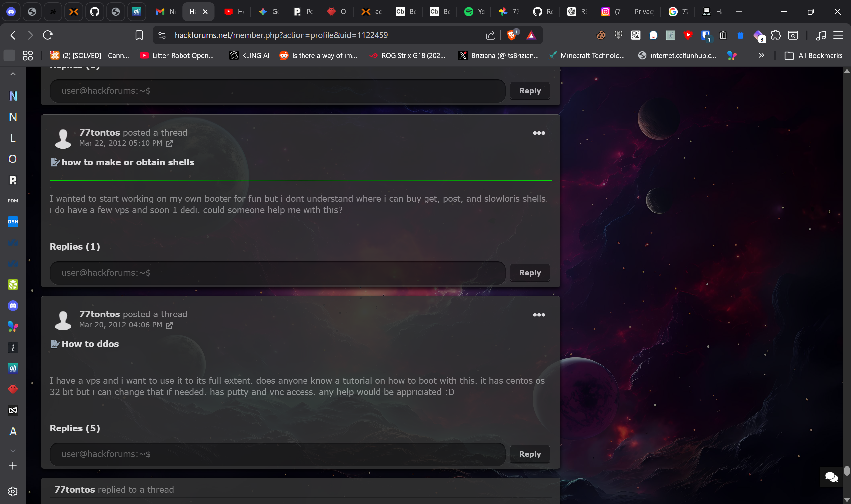Open the floating chat bubble icon
The image size is (851, 504).
click(831, 477)
